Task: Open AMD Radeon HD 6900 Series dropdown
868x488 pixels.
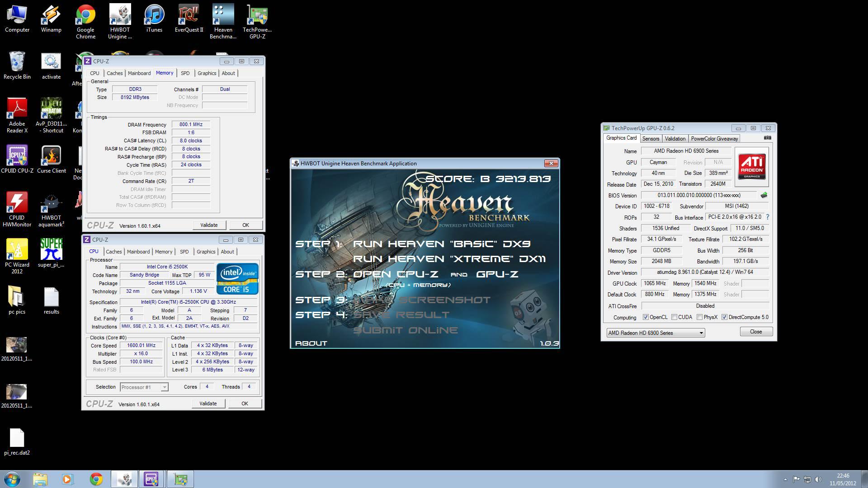Action: pyautogui.click(x=656, y=333)
